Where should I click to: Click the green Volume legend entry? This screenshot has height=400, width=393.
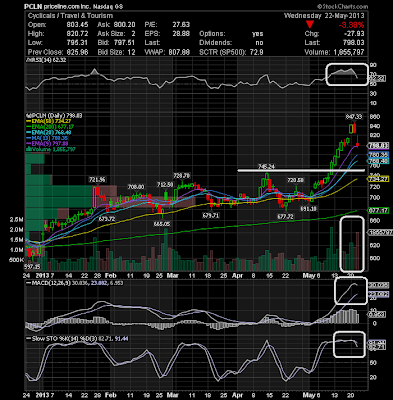pyautogui.click(x=51, y=149)
